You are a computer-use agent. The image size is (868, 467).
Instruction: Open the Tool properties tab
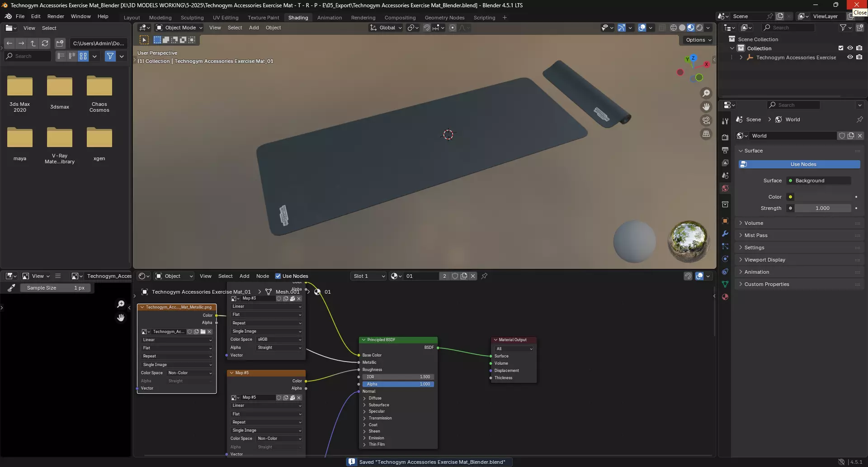[725, 121]
